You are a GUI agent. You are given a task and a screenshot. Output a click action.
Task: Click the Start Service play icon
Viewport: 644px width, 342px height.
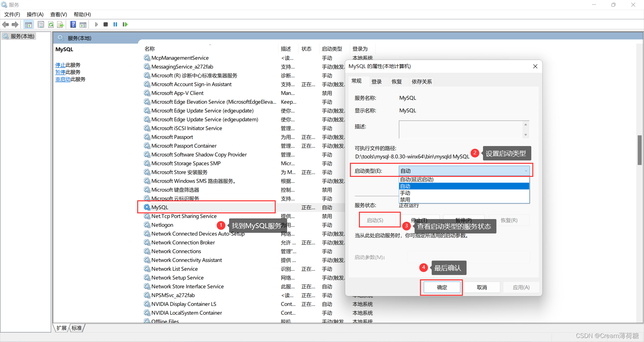[96, 24]
